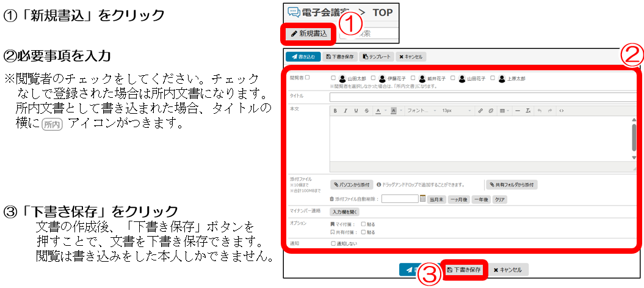Click the underline formatting icon
Viewport: 644px width, 288px height.
[356, 111]
